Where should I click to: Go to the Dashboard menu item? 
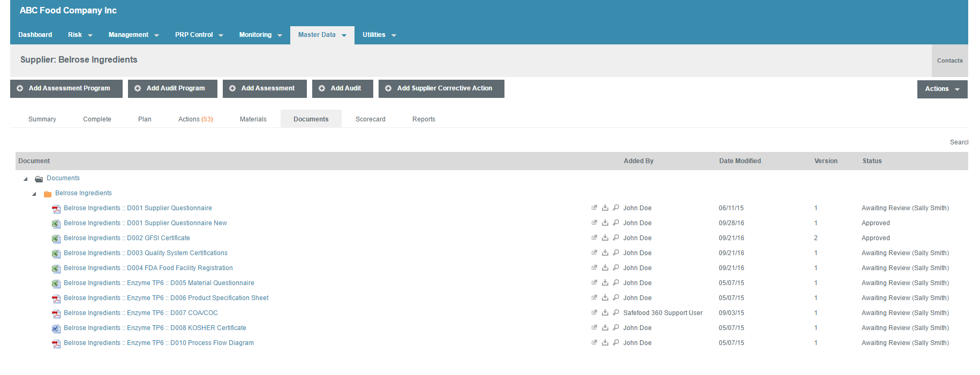tap(35, 35)
